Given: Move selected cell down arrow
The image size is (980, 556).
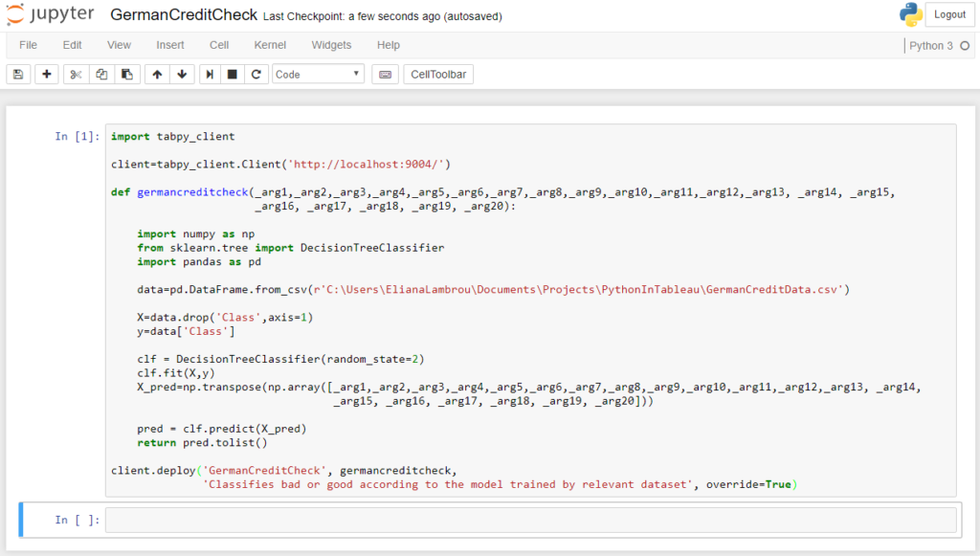Looking at the screenshot, I should (182, 75).
